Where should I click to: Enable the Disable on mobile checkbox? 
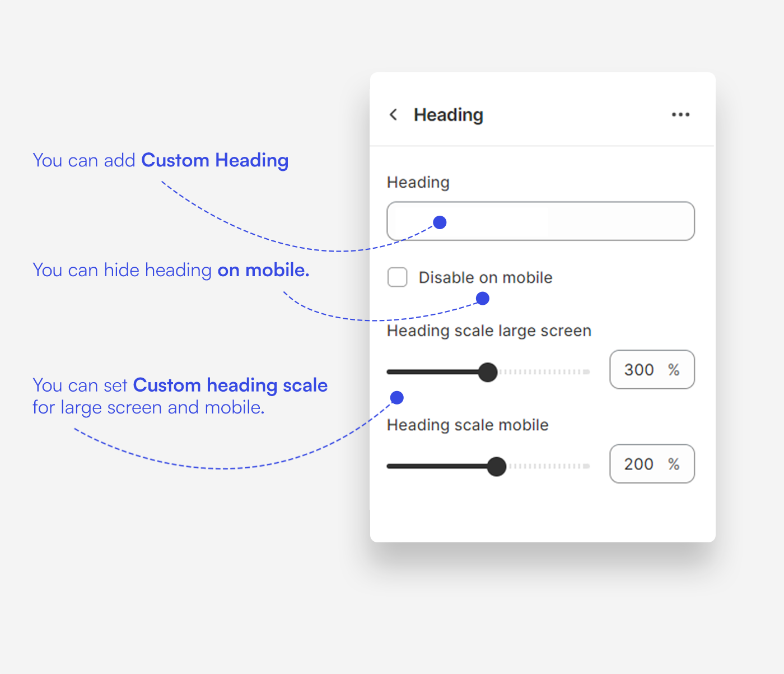coord(398,277)
